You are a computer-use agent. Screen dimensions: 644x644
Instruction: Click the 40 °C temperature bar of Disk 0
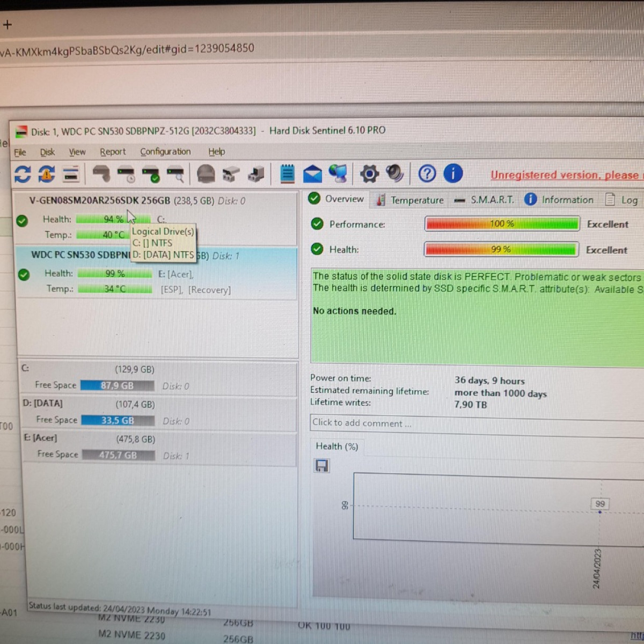click(x=105, y=235)
